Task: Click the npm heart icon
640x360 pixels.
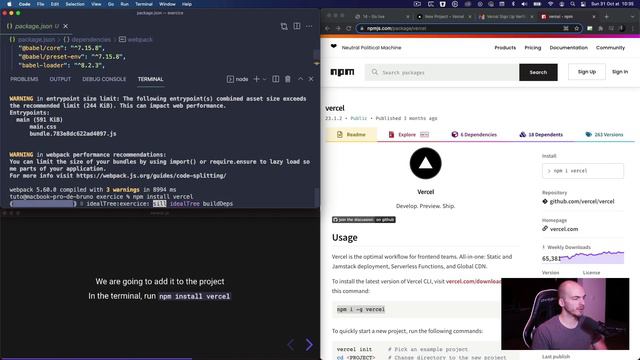Action: coord(333,47)
